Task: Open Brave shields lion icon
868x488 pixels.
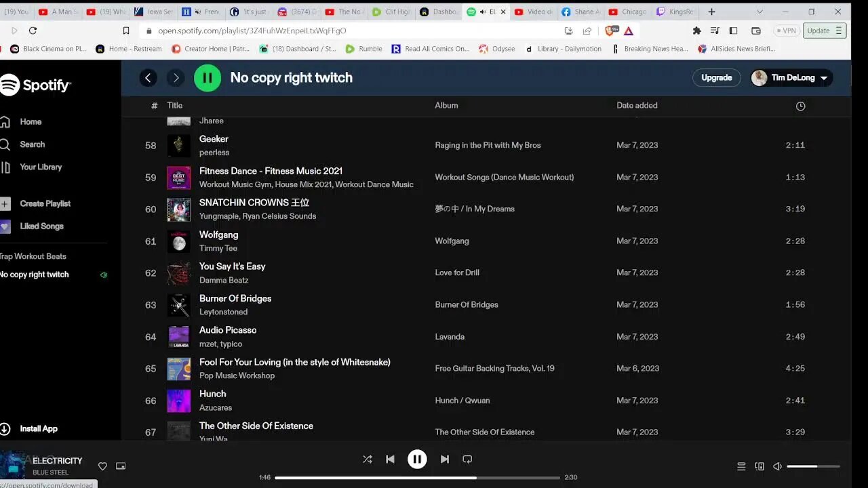Action: (610, 30)
